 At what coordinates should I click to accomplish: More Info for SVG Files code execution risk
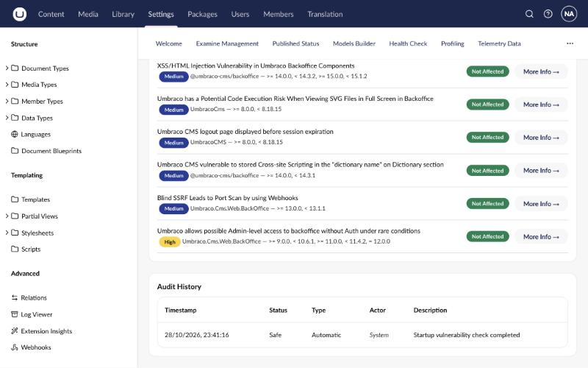[x=541, y=105]
